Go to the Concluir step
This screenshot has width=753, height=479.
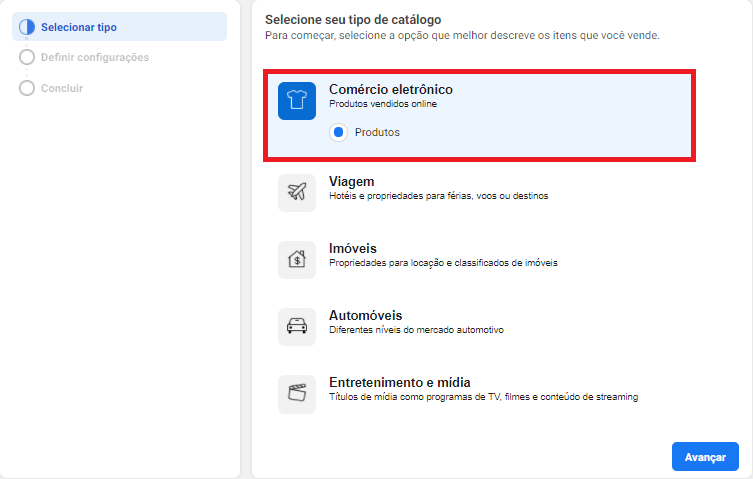pyautogui.click(x=61, y=88)
